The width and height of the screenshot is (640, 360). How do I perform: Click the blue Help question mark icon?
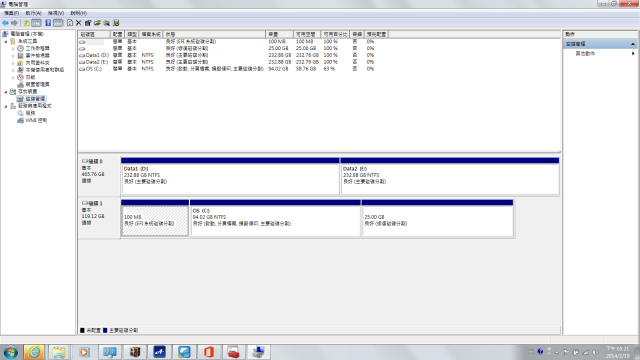[48, 23]
